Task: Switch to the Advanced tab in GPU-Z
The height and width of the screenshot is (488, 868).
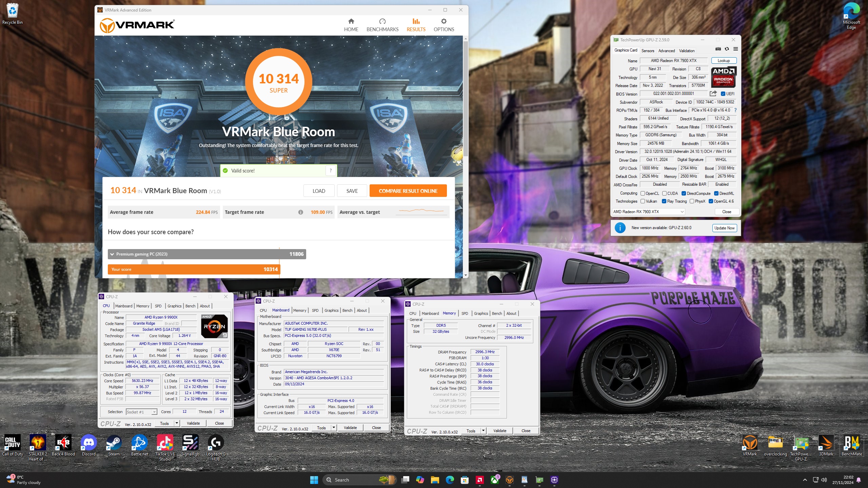Action: click(x=666, y=51)
